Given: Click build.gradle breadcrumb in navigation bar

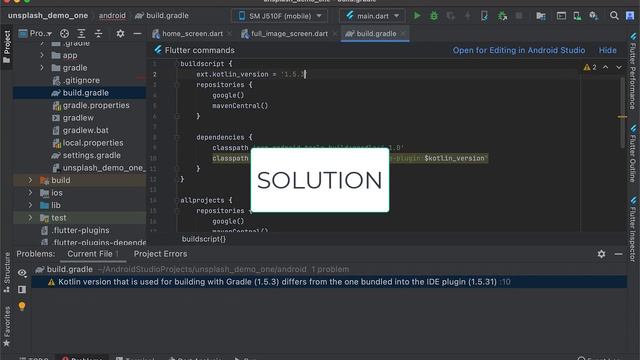Looking at the screenshot, I should pos(162,16).
